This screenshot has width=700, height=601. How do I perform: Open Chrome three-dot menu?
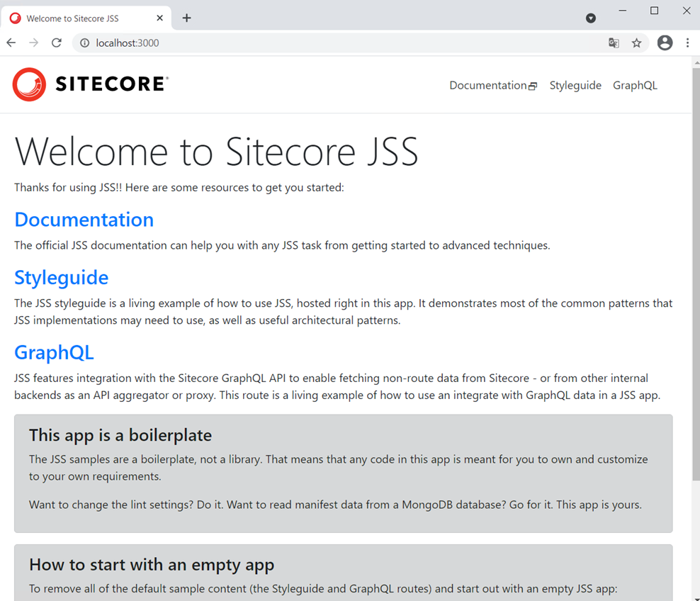coord(687,43)
